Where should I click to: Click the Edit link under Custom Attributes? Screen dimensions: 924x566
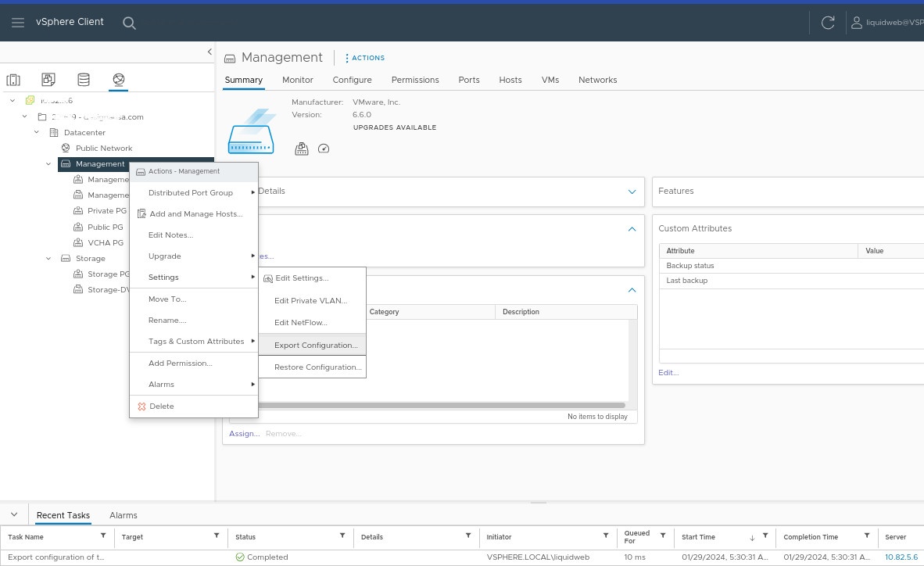tap(668, 372)
